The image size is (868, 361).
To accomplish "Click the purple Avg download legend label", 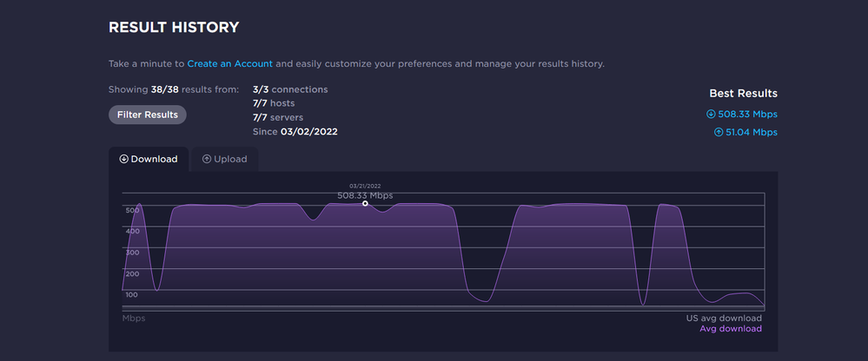I will point(731,329).
